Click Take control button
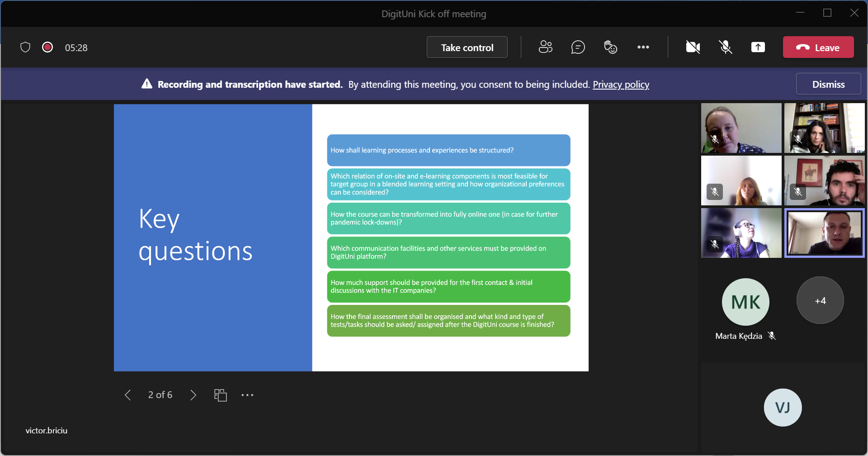 (467, 47)
